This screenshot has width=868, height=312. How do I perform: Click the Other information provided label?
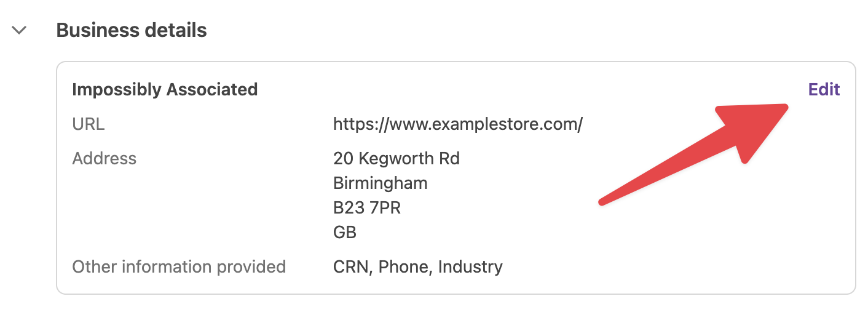pyautogui.click(x=179, y=266)
